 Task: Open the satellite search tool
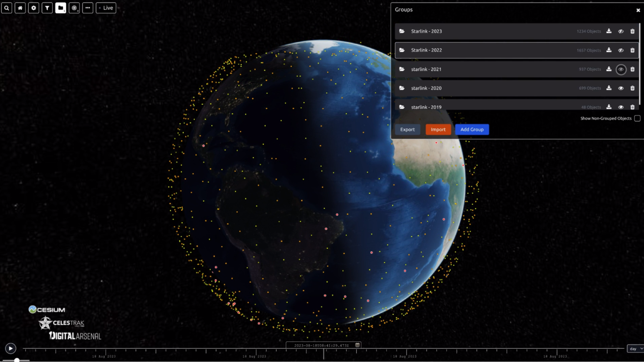point(7,8)
